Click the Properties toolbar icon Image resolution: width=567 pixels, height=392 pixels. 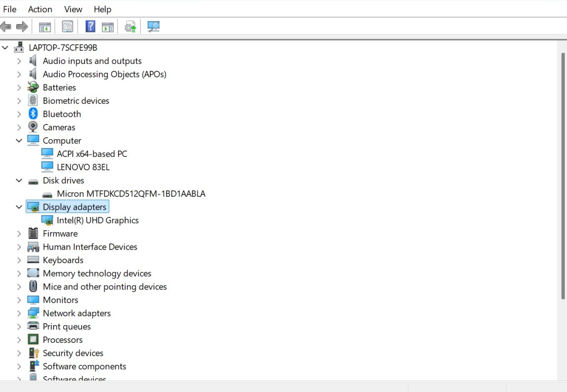click(x=67, y=27)
